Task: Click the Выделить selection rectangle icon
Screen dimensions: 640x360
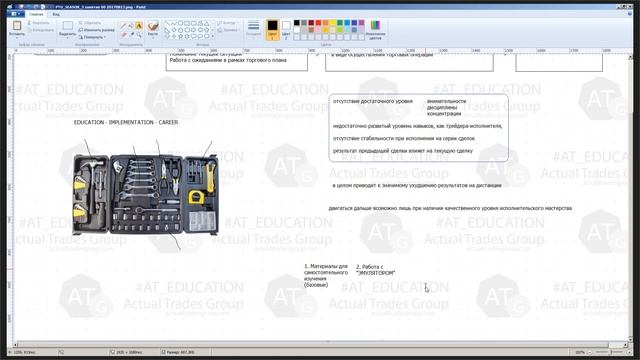Action: point(67,26)
